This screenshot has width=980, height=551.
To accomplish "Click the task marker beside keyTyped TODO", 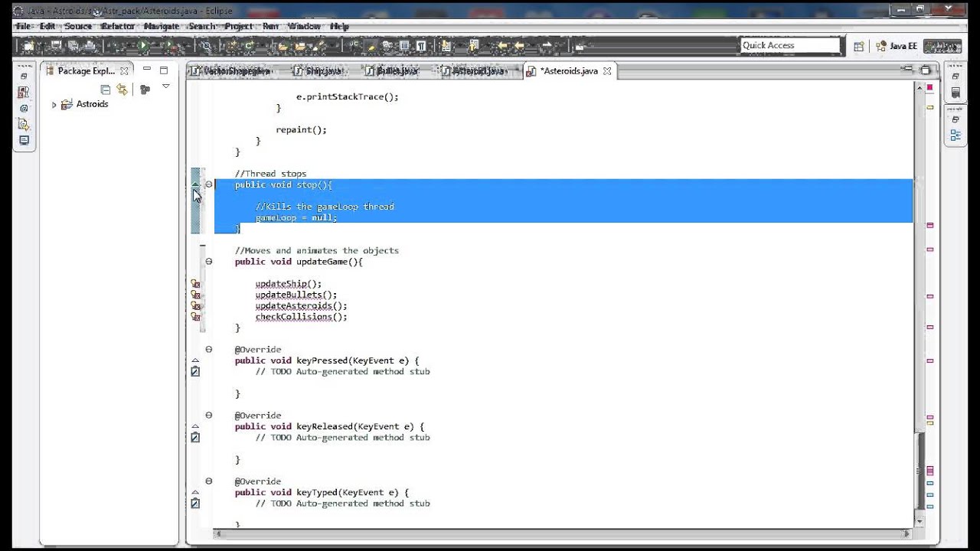I will click(x=195, y=504).
